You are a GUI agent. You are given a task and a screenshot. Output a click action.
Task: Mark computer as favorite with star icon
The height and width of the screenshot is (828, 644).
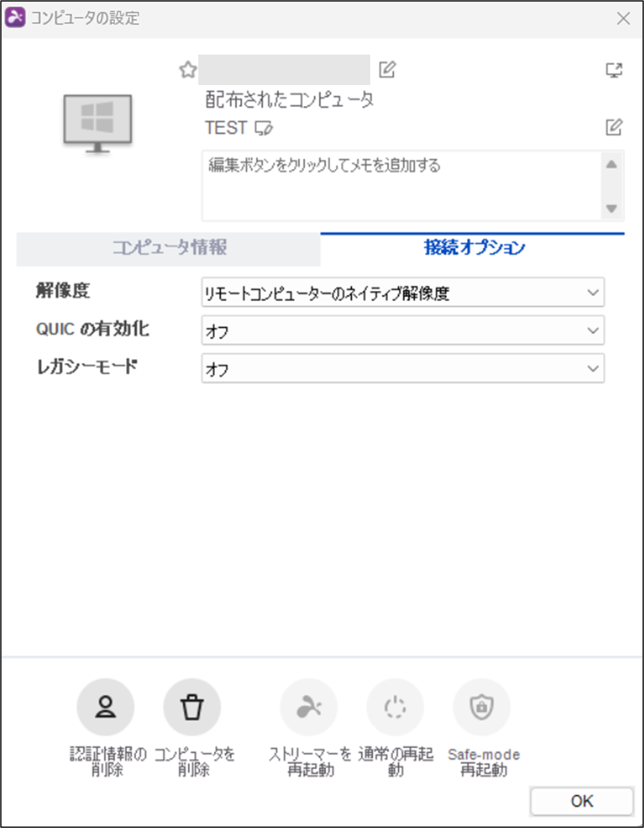(188, 70)
